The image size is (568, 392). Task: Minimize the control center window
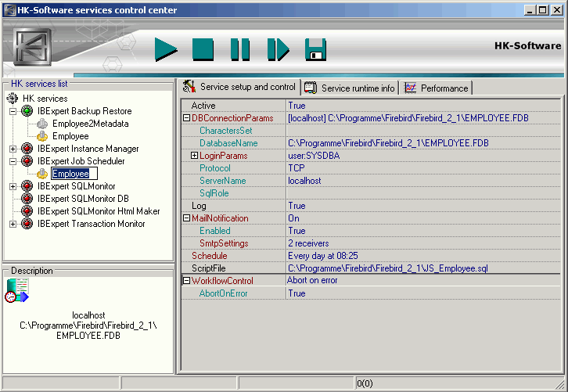pos(530,10)
